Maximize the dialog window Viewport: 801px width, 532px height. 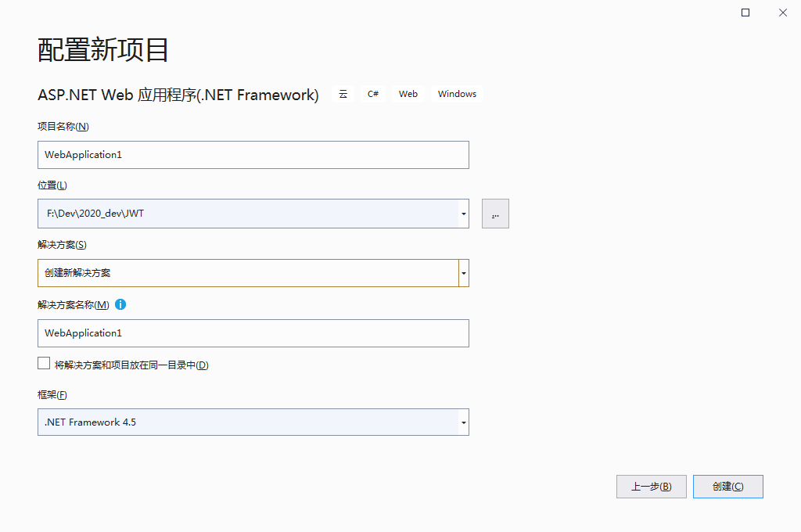(x=745, y=13)
